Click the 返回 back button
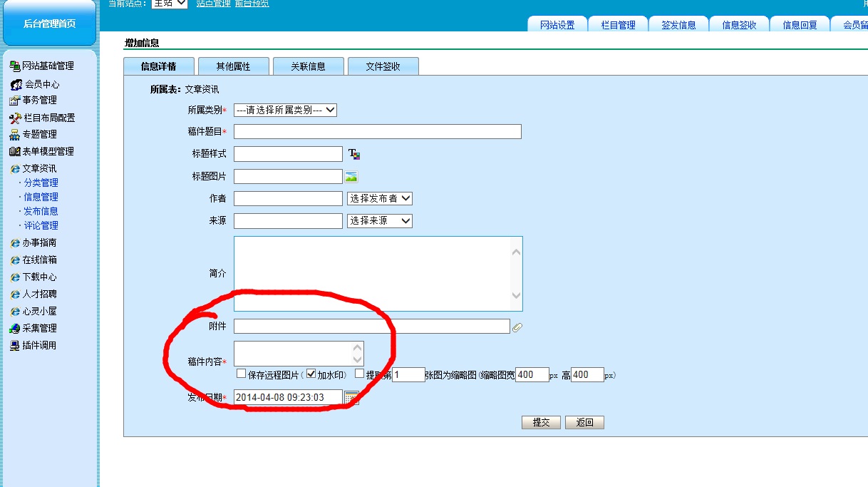Image resolution: width=868 pixels, height=487 pixels. 584,422
